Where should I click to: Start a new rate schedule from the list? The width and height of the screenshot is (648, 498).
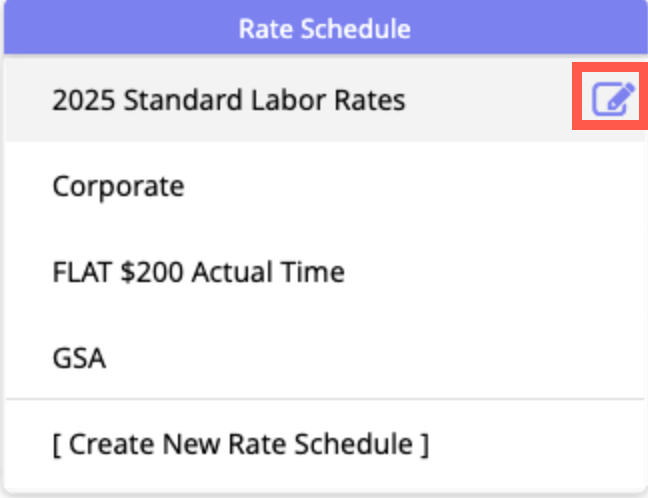240,443
